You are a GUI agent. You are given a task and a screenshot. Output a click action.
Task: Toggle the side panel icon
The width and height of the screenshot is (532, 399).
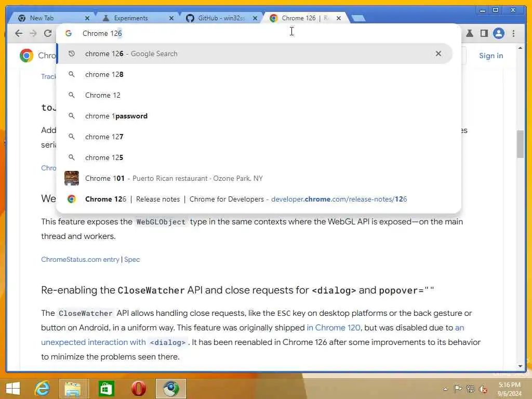[484, 33]
